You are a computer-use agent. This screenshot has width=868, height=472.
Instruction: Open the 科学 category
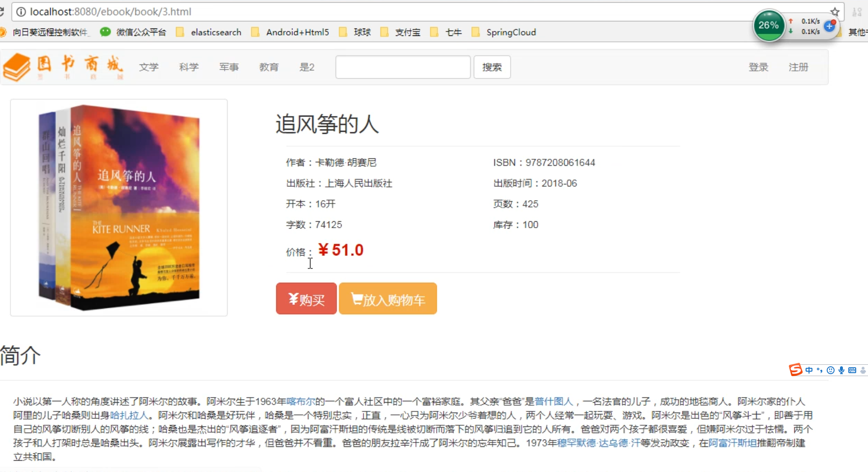(x=189, y=67)
